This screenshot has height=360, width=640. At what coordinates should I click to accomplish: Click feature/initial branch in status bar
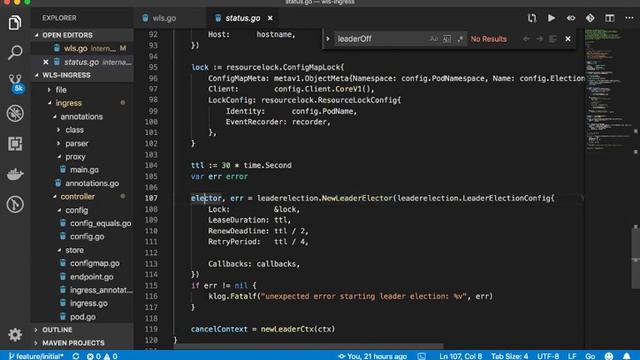(36, 356)
